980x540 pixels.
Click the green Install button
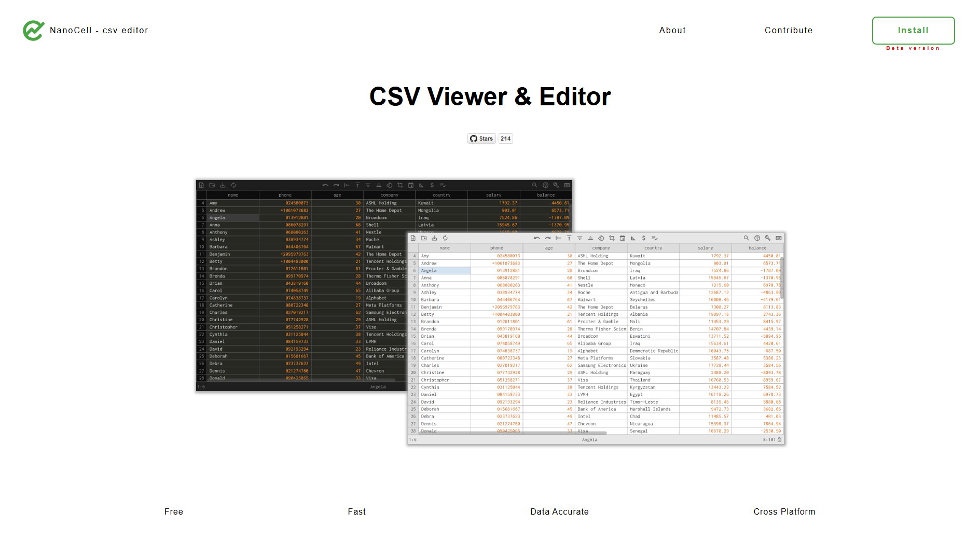(x=913, y=31)
